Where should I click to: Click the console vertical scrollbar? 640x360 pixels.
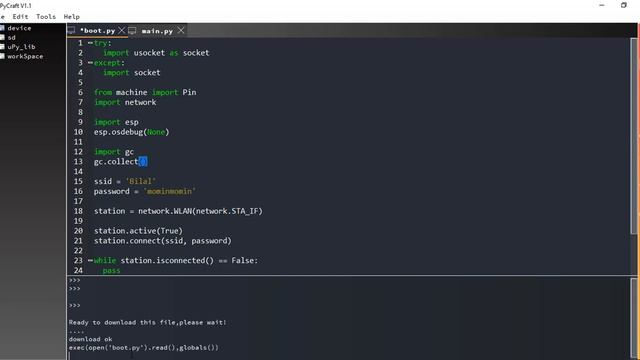click(633, 318)
